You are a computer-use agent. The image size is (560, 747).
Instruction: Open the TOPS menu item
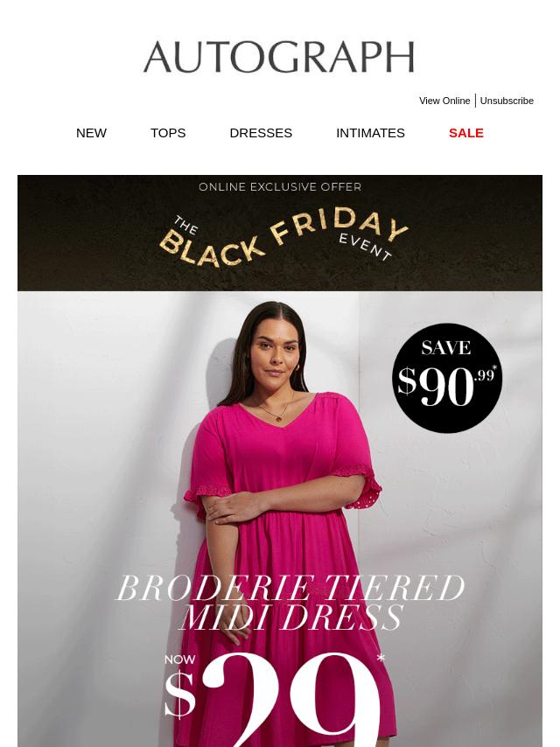pos(168,133)
